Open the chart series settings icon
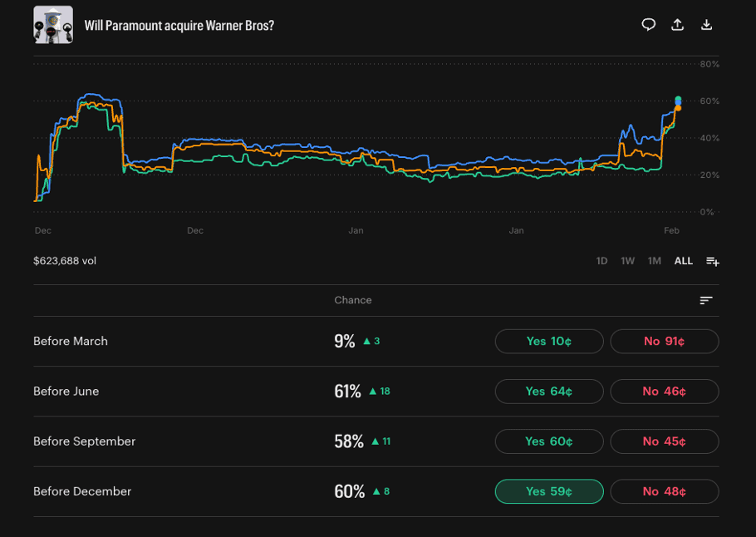Viewport: 756px width, 537px height. click(712, 261)
